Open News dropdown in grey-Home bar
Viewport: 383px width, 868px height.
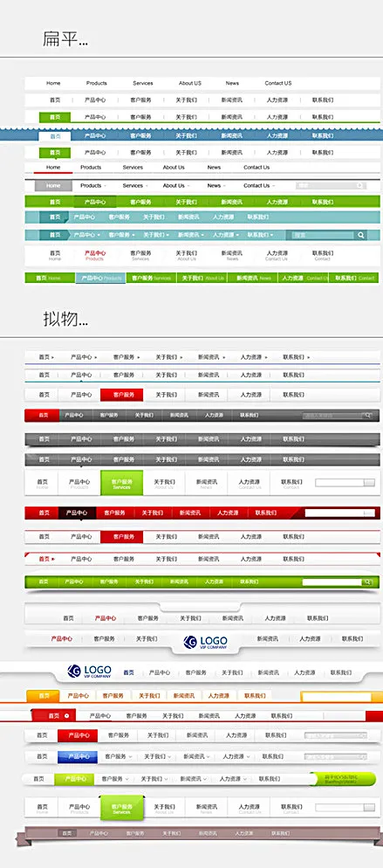click(x=216, y=186)
